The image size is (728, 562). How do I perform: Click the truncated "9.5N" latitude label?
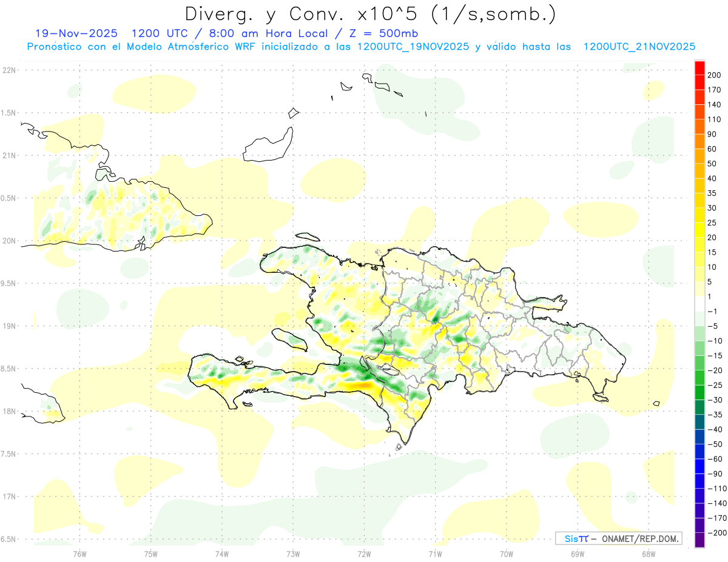pyautogui.click(x=8, y=283)
